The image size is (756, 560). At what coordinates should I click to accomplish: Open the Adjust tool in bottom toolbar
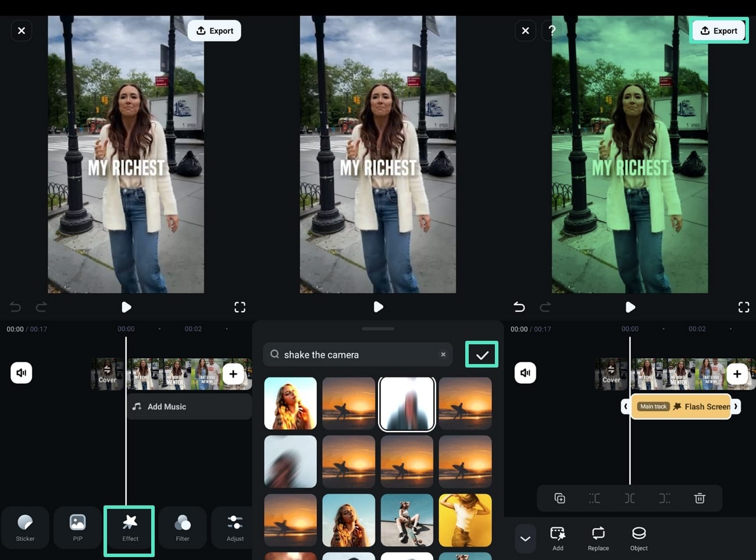click(235, 528)
